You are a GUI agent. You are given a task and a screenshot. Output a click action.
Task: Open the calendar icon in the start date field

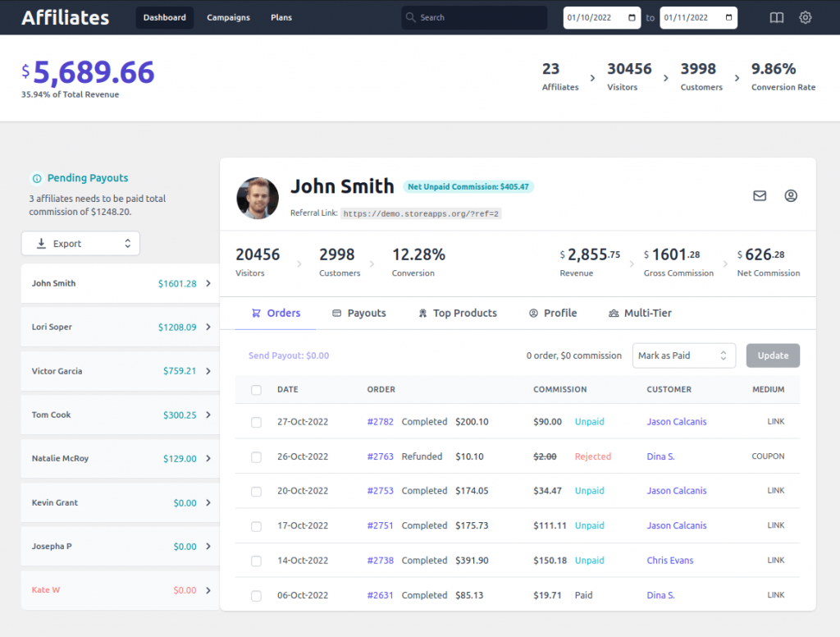point(632,16)
